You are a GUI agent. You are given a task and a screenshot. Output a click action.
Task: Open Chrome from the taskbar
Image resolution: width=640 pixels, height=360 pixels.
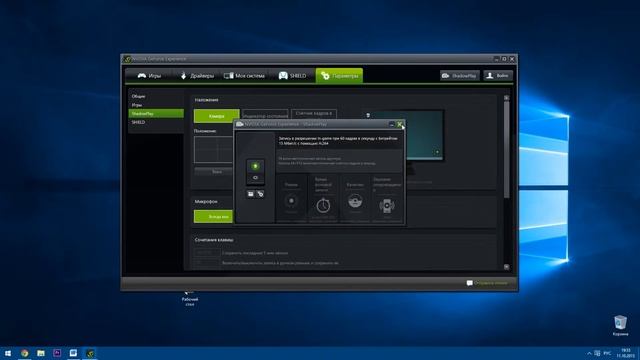(24, 353)
